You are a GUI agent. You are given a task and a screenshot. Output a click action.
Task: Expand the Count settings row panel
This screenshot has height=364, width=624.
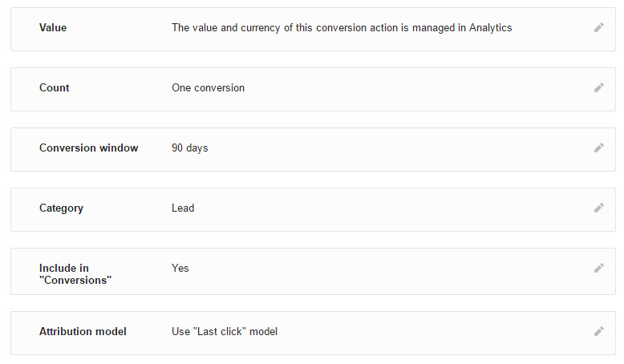click(313, 90)
